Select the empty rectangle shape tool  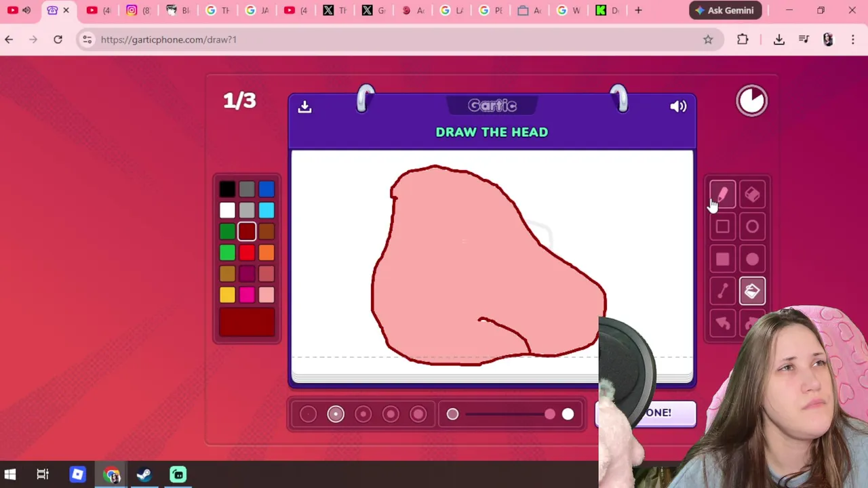[x=722, y=227]
